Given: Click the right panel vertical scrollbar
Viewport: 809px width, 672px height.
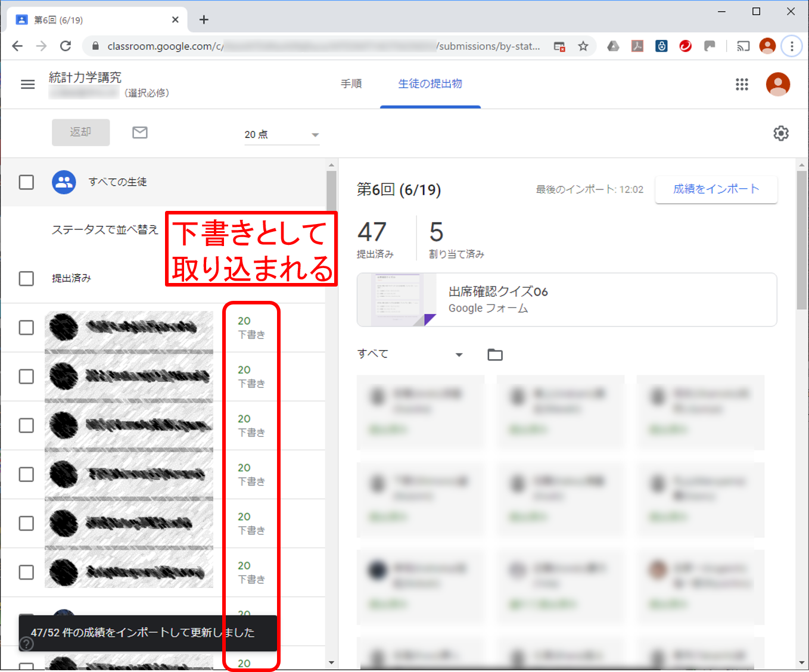Looking at the screenshot, I should click(801, 240).
